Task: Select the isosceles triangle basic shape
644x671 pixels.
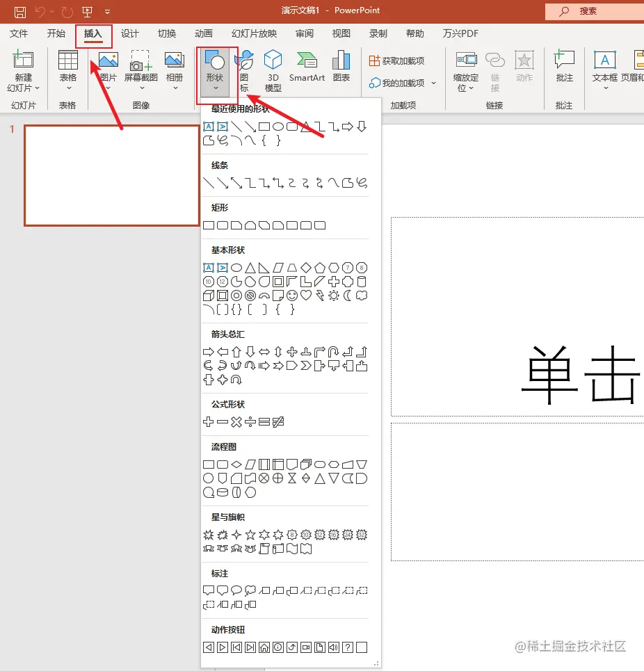Action: (x=250, y=268)
